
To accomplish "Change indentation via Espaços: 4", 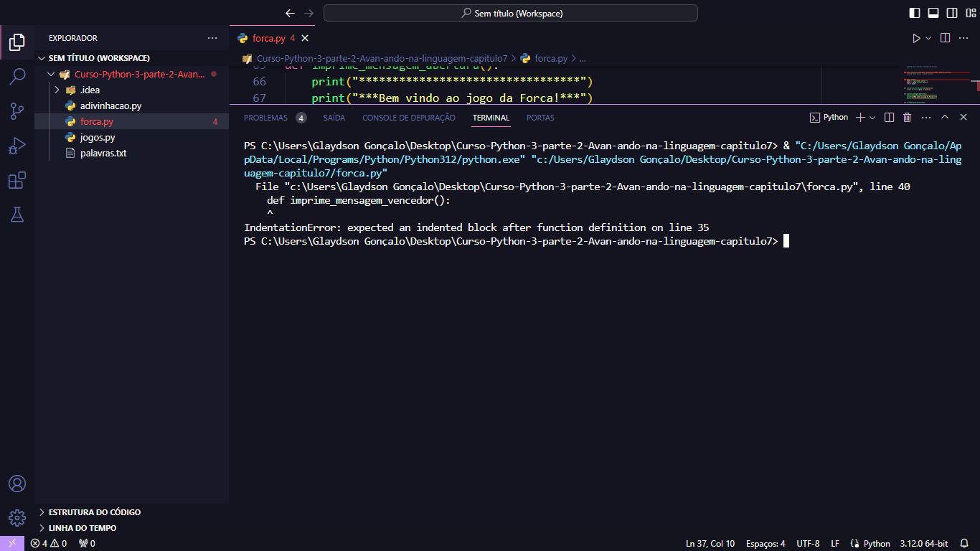I will pyautogui.click(x=765, y=543).
